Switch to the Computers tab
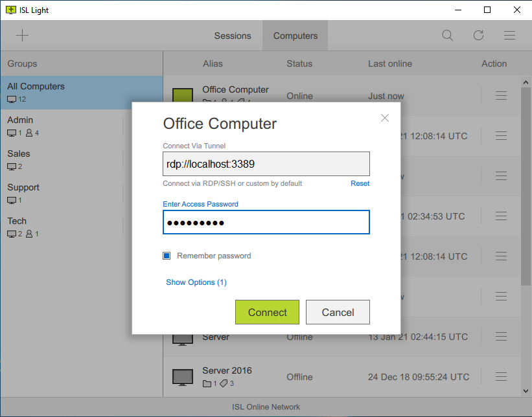Viewport: 532px width, 417px height. pyautogui.click(x=295, y=36)
